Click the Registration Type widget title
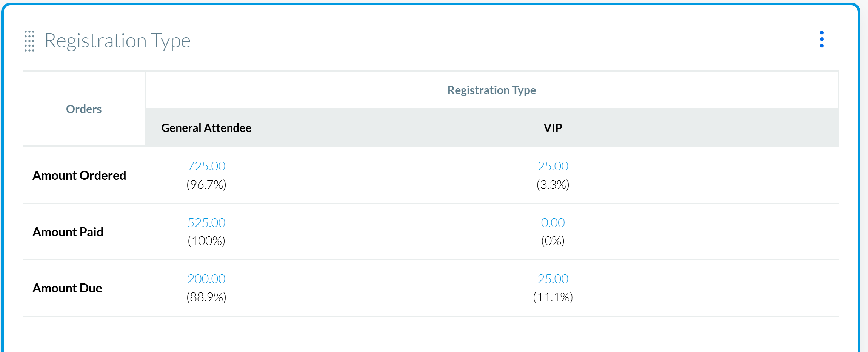 117,41
